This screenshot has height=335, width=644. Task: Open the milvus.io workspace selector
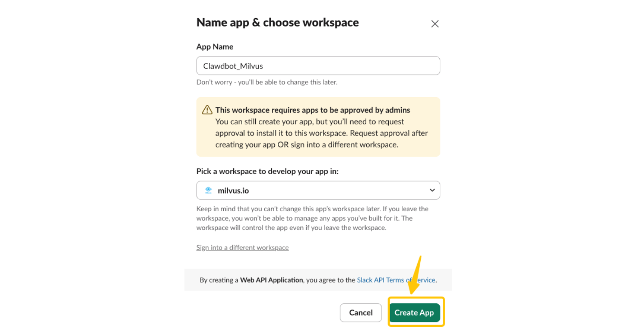point(318,191)
